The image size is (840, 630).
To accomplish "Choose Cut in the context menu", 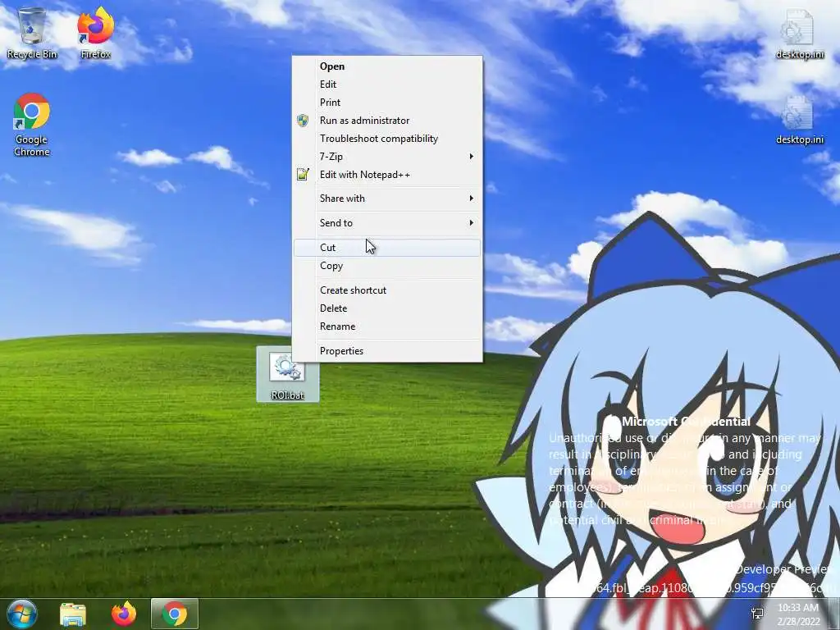I will click(387, 248).
